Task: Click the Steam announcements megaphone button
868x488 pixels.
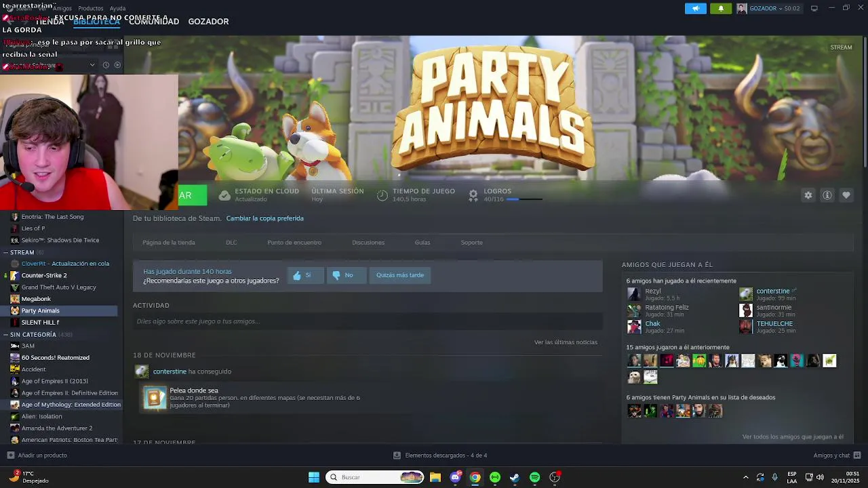Action: pos(695,8)
